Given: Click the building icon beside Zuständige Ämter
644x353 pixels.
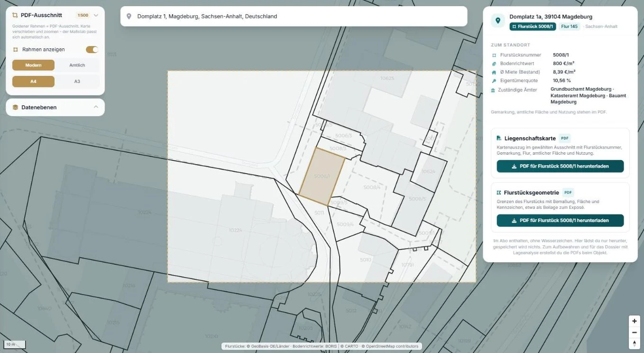Looking at the screenshot, I should click(x=494, y=90).
